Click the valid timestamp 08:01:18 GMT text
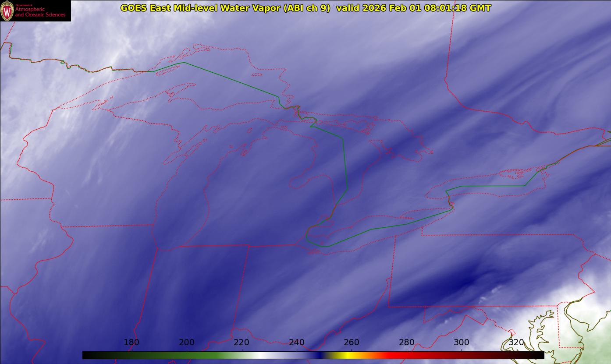The image size is (611, 364). [x=457, y=8]
